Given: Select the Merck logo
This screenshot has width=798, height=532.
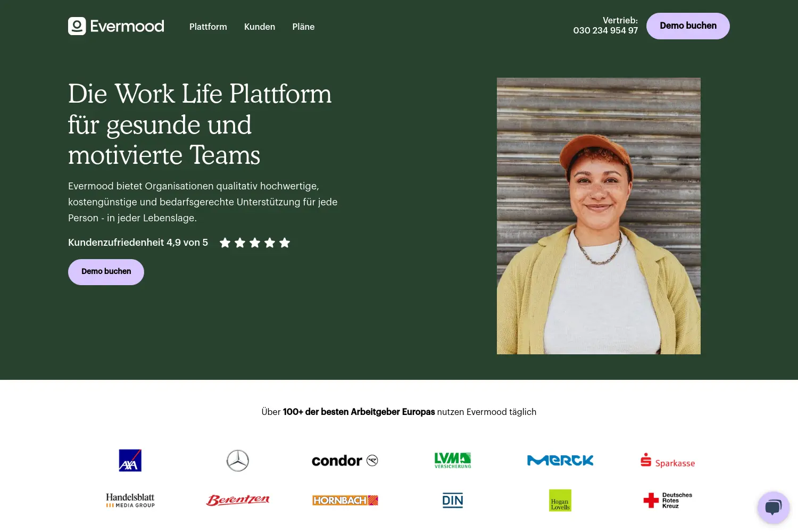Looking at the screenshot, I should pos(560,461).
